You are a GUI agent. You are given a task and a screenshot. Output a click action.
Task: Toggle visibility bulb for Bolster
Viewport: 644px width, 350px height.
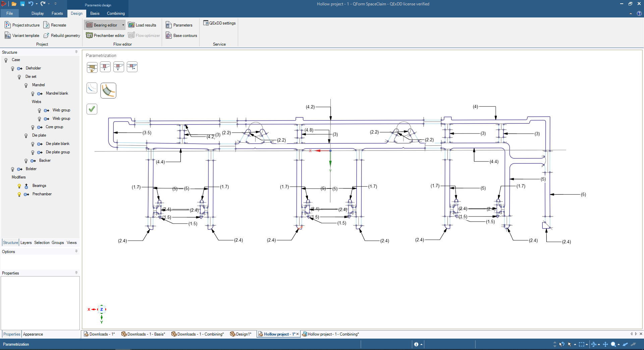[13, 169]
